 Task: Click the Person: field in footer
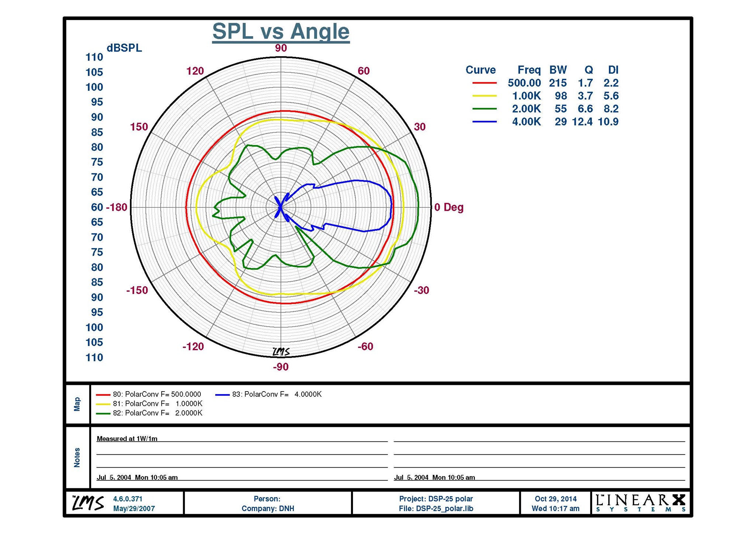click(267, 499)
